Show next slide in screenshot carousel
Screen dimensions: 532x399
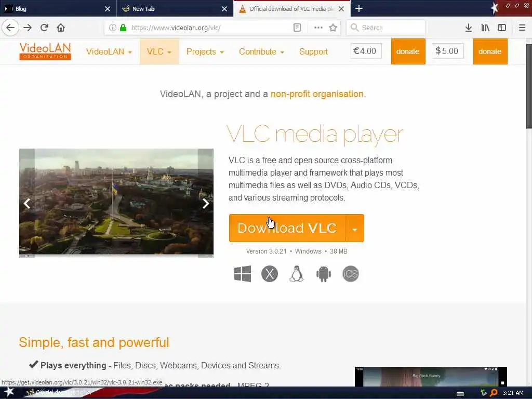(206, 203)
